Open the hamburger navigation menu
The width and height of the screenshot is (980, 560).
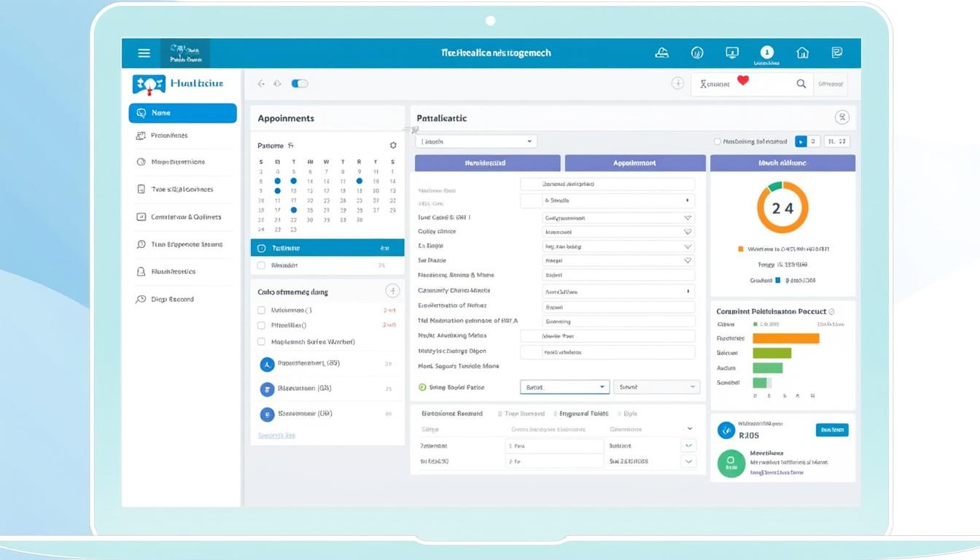[144, 52]
